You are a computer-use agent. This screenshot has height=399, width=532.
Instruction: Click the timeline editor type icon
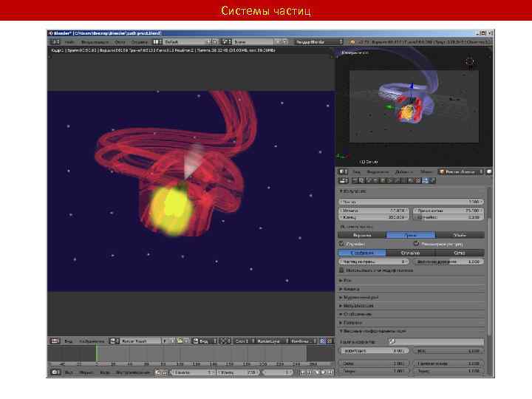[x=54, y=372]
